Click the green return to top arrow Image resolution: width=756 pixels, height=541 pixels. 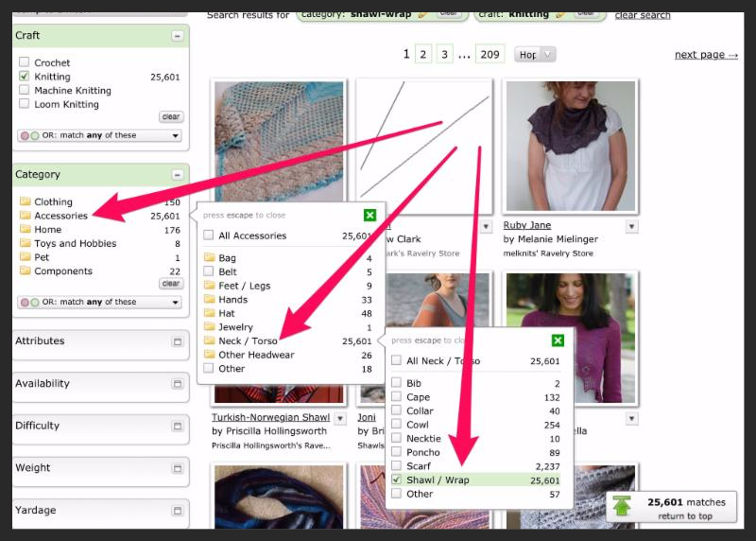pos(621,507)
